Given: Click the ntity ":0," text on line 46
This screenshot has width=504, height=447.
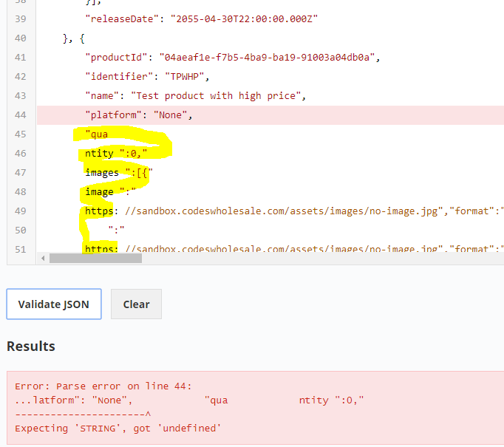Looking at the screenshot, I should tap(116, 153).
